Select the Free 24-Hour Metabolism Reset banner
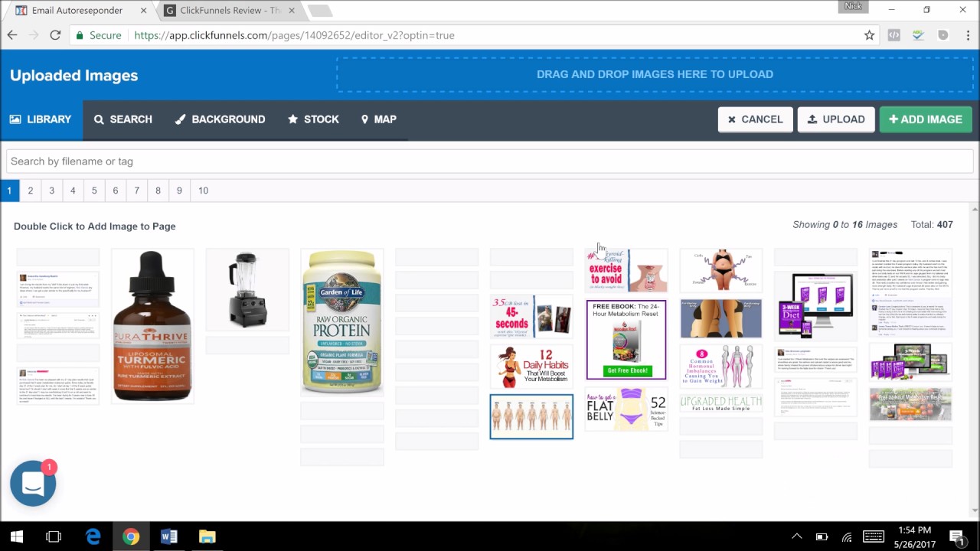Image resolution: width=980 pixels, height=551 pixels. pyautogui.click(x=910, y=404)
